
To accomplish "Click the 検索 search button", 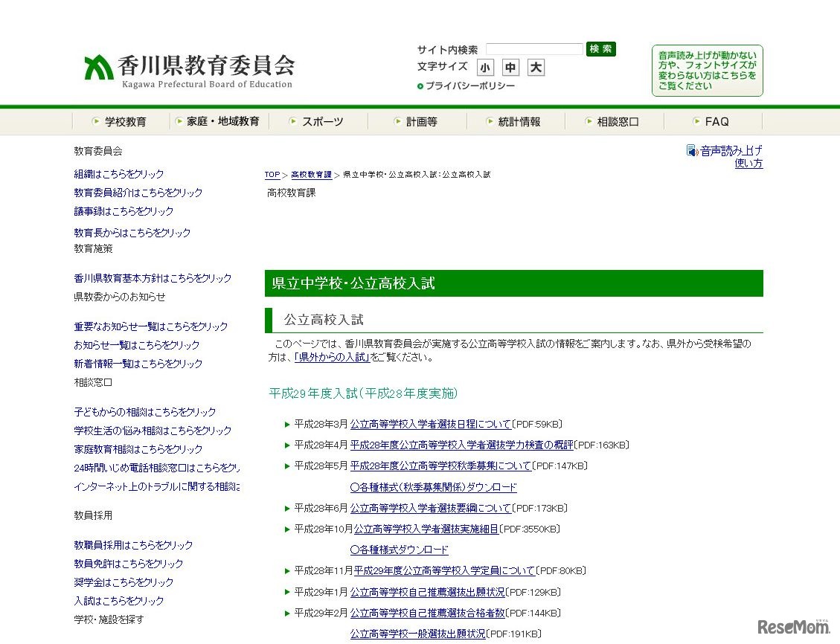I will [x=600, y=49].
